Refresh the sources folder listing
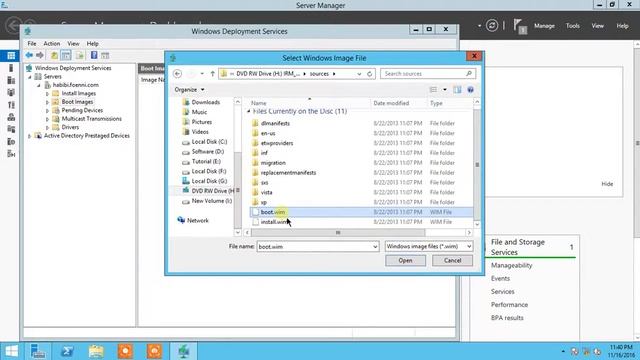 (x=369, y=74)
